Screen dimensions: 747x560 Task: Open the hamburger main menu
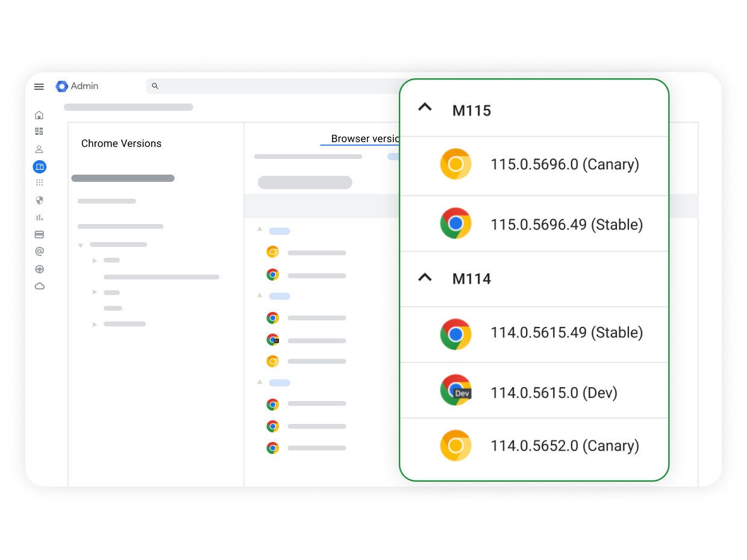[x=39, y=87]
